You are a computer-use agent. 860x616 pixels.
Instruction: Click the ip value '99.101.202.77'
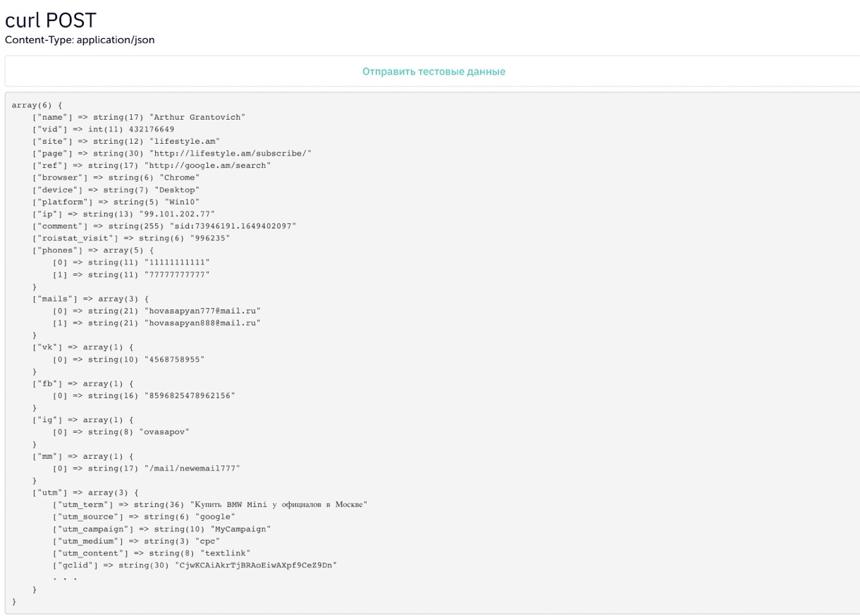[177, 214]
